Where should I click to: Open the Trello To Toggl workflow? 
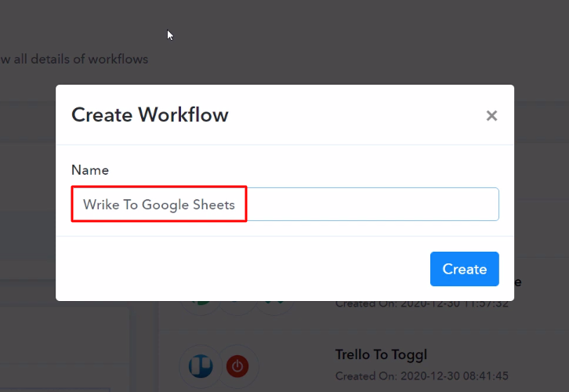click(381, 354)
